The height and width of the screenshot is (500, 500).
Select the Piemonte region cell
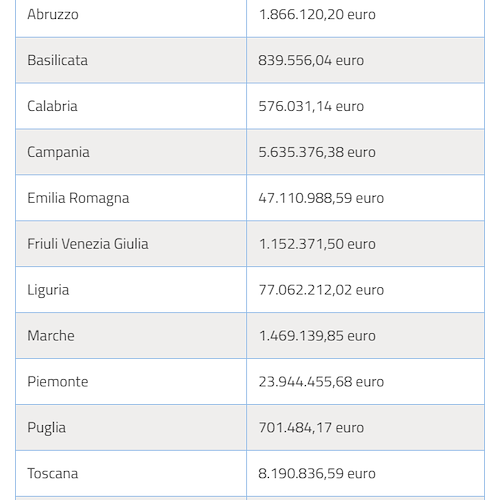point(131,382)
